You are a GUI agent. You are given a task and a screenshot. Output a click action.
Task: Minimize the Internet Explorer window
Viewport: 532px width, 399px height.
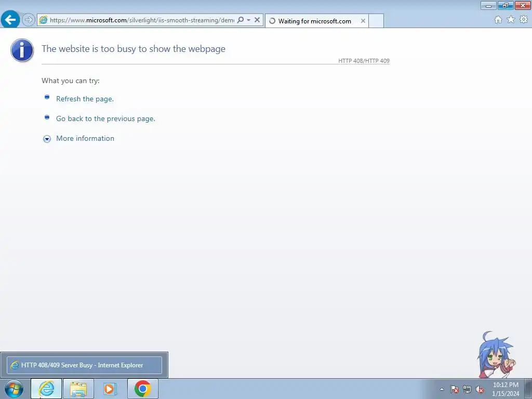pyautogui.click(x=488, y=5)
